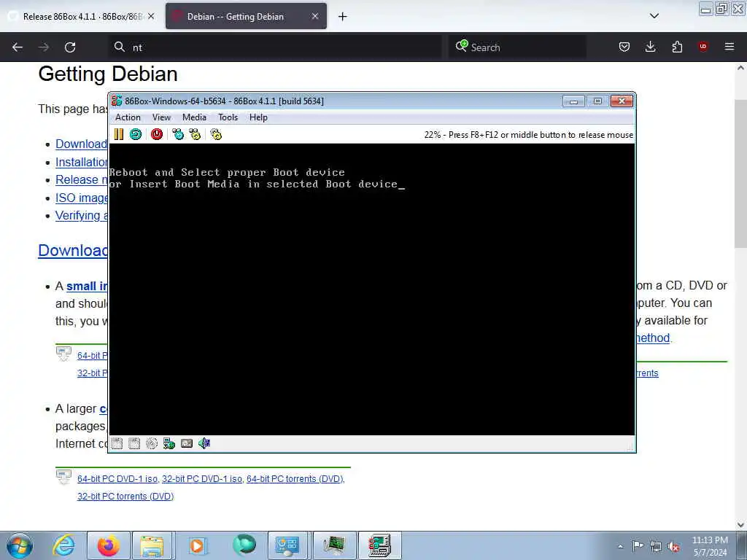Close the Release 86Box 4.1.1 tab

click(151, 16)
